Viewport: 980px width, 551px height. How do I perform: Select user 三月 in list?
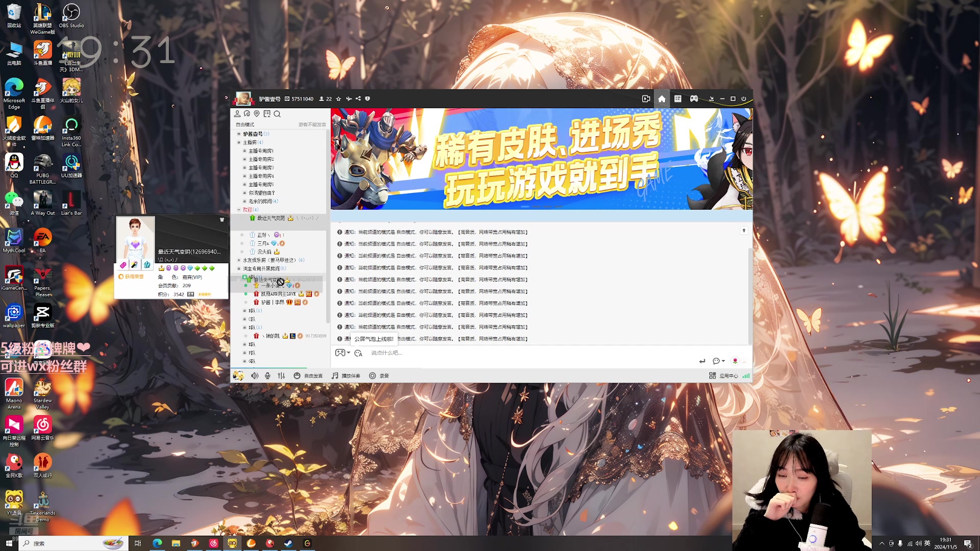(263, 243)
